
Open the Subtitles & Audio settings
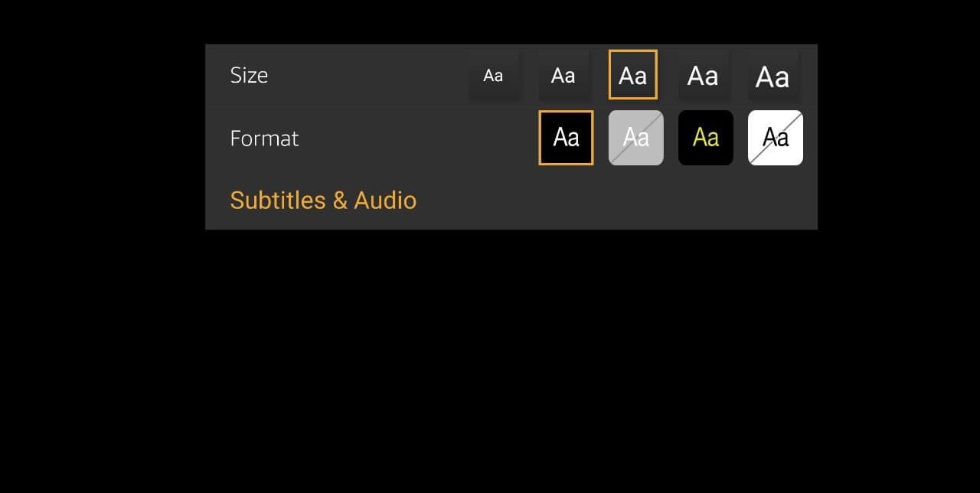pos(323,200)
